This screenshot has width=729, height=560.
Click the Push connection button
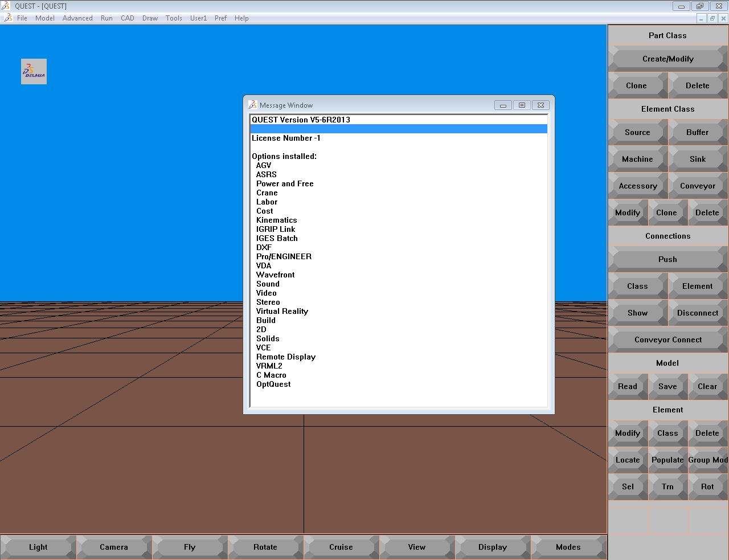pos(668,259)
